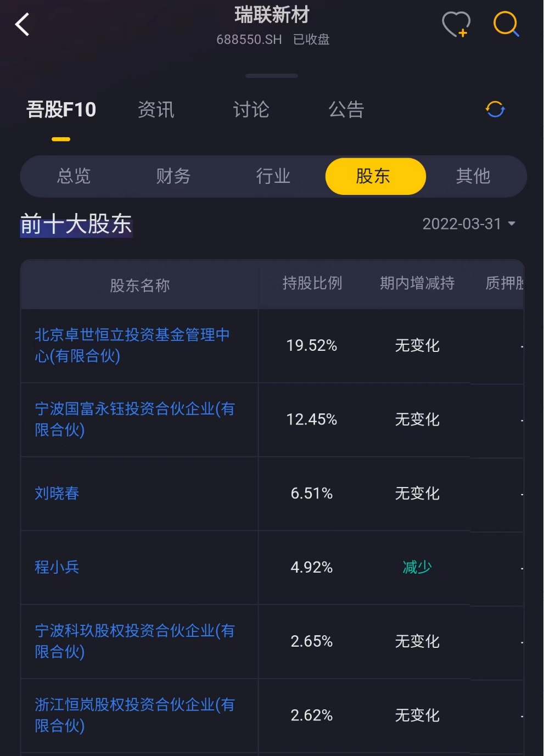Switch to the 资讯 tab

[156, 110]
